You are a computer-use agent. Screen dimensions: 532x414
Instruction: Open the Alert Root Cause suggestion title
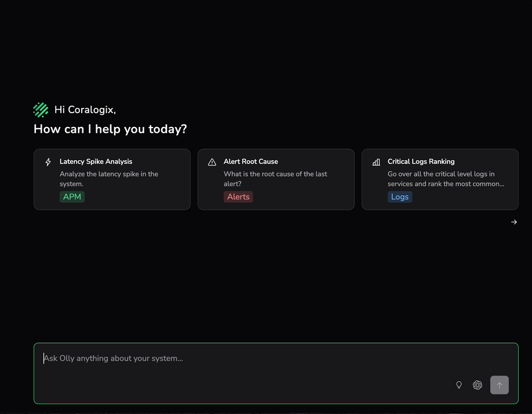click(x=250, y=162)
